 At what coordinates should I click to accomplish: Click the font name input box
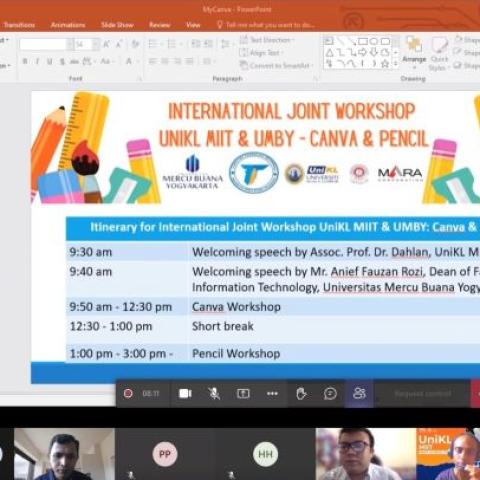(43, 44)
